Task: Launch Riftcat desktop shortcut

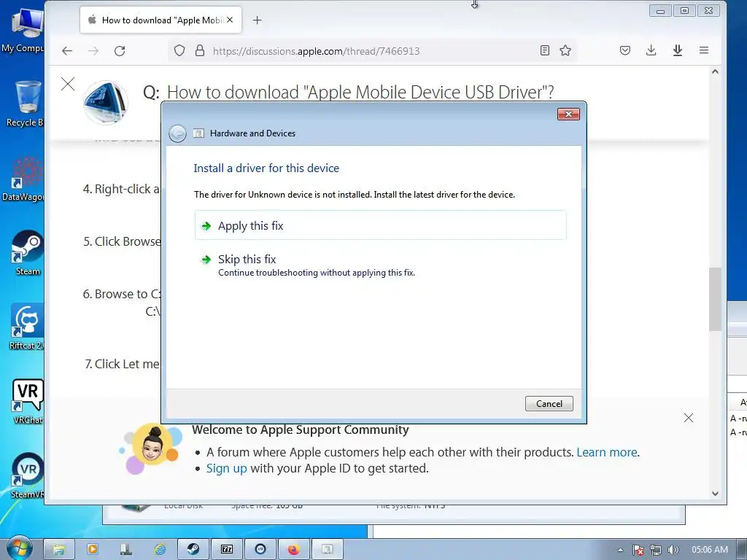Action: pyautogui.click(x=26, y=327)
